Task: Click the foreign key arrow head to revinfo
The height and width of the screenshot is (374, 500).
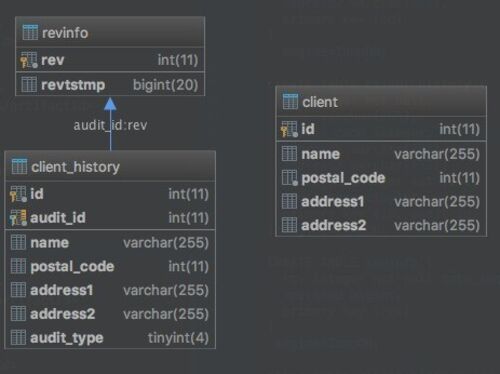Action: tap(110, 104)
